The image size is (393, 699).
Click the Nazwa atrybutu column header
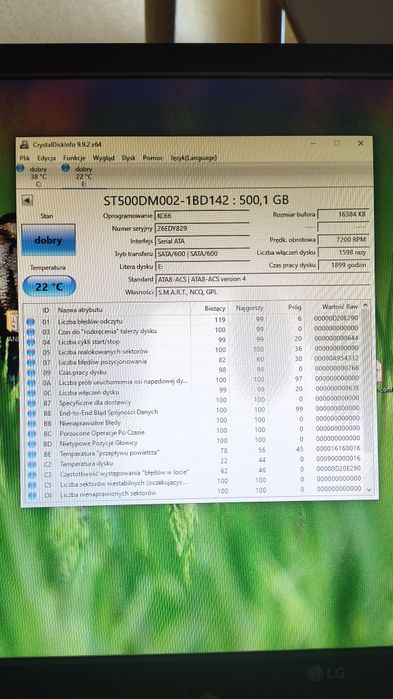click(x=80, y=309)
